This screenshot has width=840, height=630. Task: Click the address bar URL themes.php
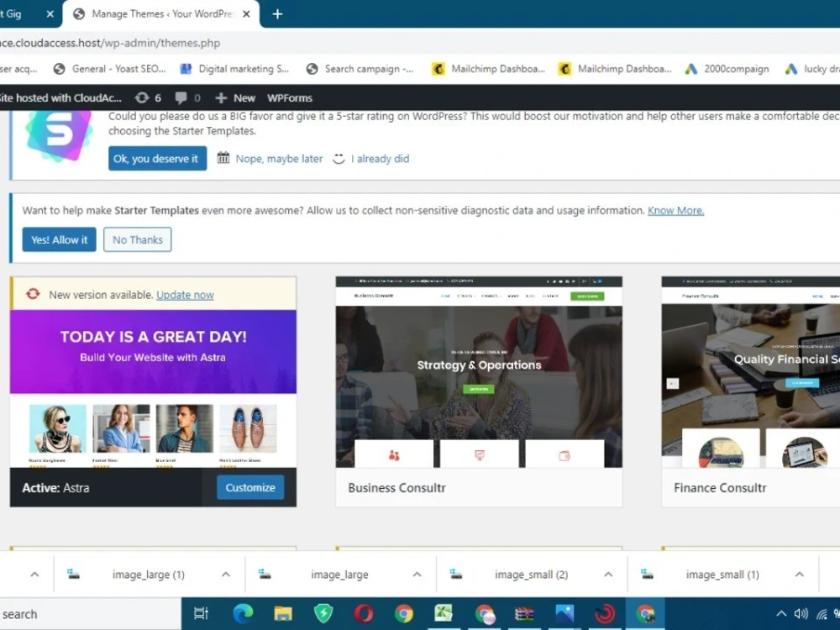tap(110, 43)
